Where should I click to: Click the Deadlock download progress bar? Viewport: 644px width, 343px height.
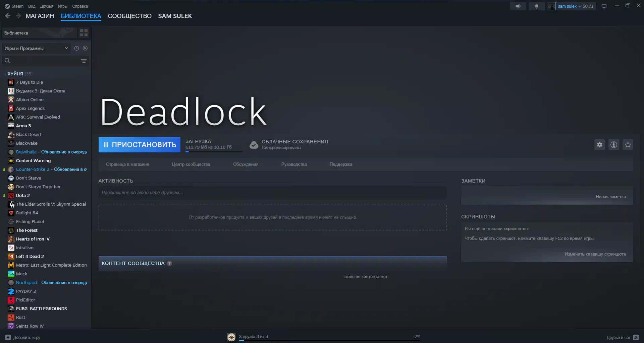[x=214, y=152]
